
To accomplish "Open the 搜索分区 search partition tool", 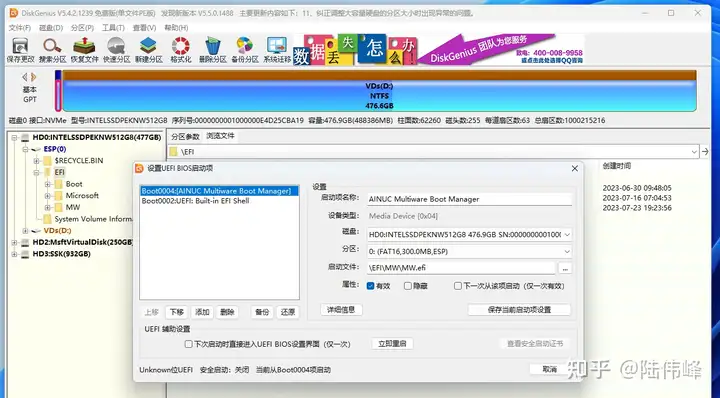I will coord(52,50).
